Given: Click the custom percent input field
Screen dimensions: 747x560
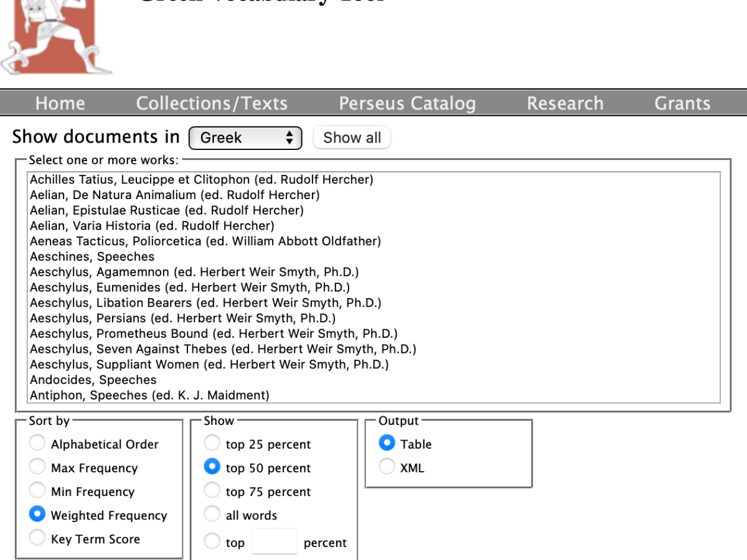Looking at the screenshot, I should (x=275, y=541).
